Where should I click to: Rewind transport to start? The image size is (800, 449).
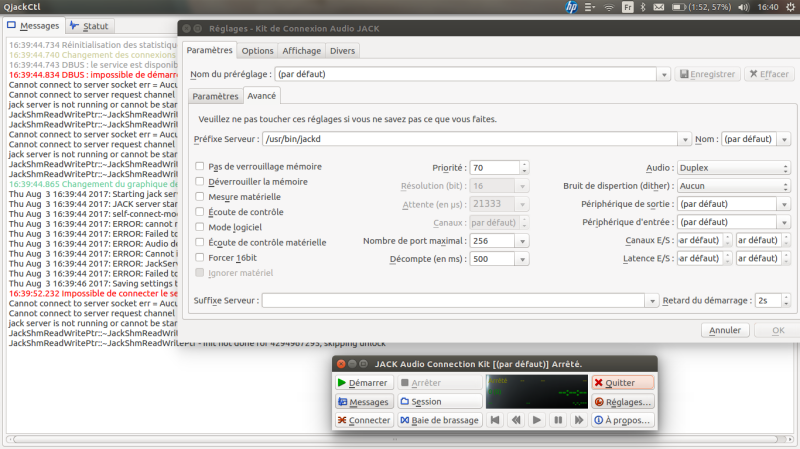click(495, 420)
